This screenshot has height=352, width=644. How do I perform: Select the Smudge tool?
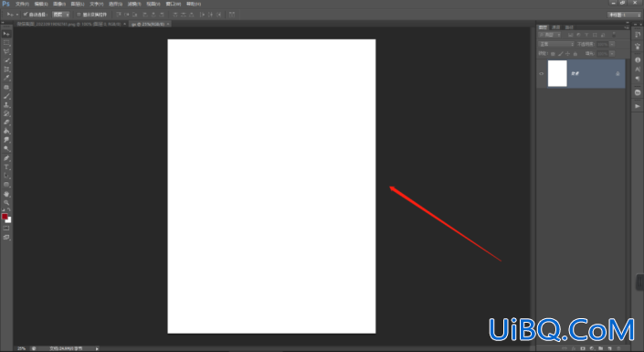coord(6,140)
